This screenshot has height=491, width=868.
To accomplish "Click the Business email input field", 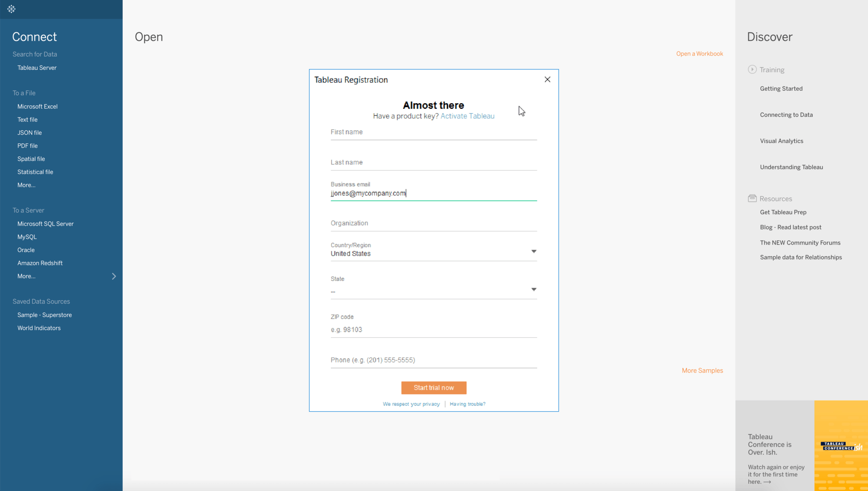I will point(434,193).
